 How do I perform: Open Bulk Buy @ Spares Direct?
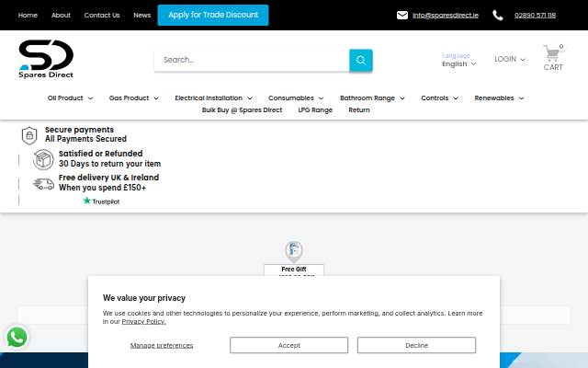point(242,110)
